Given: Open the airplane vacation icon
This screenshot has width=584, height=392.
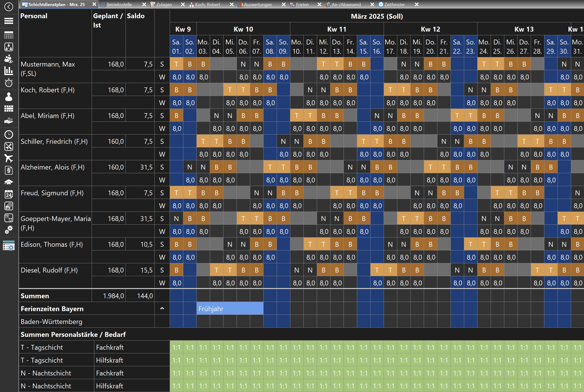Looking at the screenshot, I should point(9,158).
